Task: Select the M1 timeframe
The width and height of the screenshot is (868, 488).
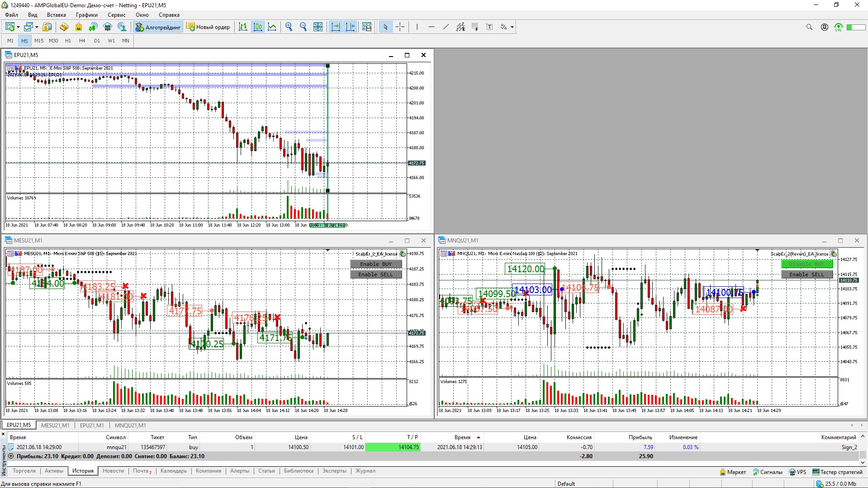Action: click(10, 41)
